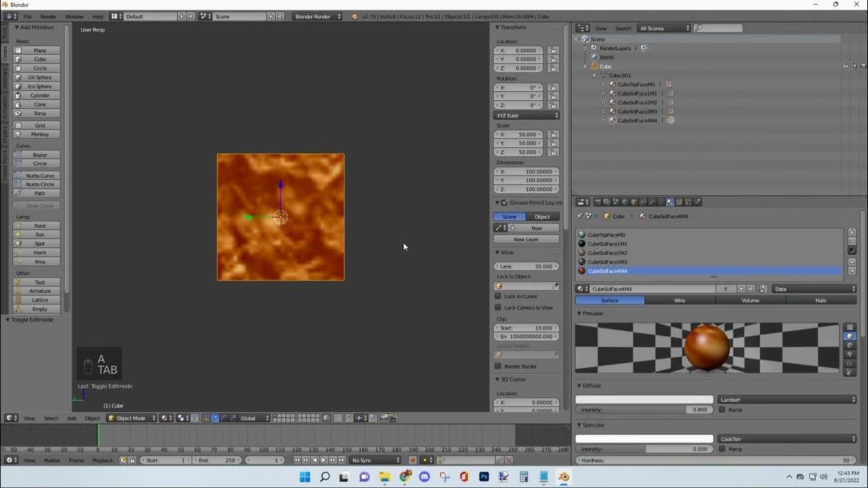Click the Diffuse color swatch
The width and height of the screenshot is (868, 488).
click(x=644, y=400)
